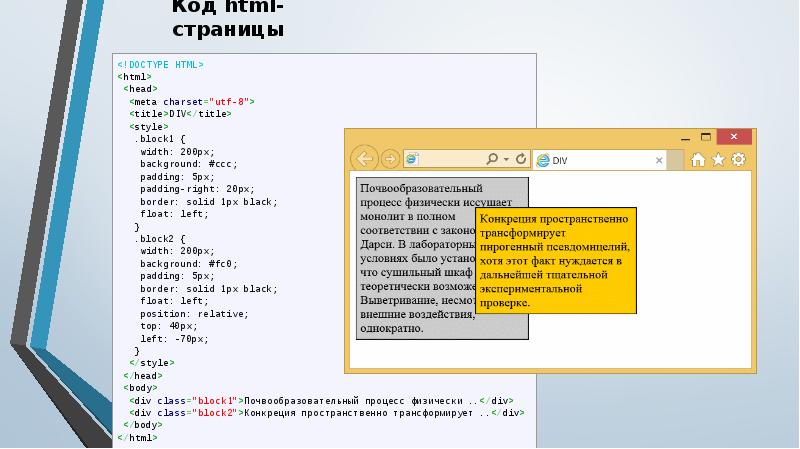Image resolution: width=800 pixels, height=449 pixels.
Task: Click the search magnifier in address bar
Action: tap(492, 159)
